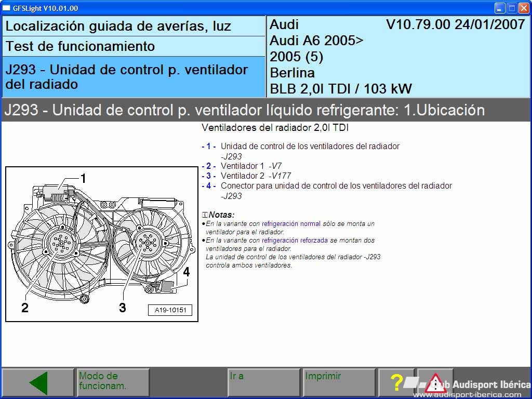Click the A19-10151 diagram reference label
Screen dimensions: 532x399
(170, 310)
